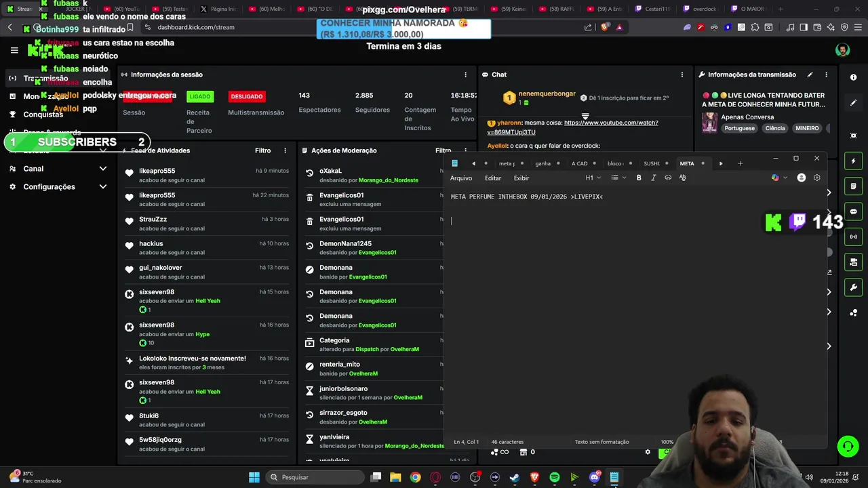Open the Copilot dropdown arrow in Notepad
868x488 pixels.
coord(785,178)
